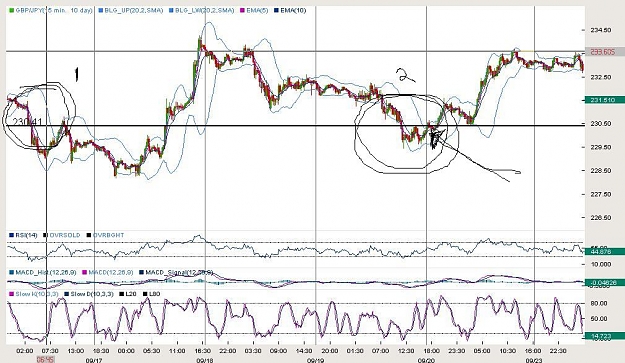625x363 pixels.
Task: Select the EMA(10) legend label
Action: (x=293, y=10)
